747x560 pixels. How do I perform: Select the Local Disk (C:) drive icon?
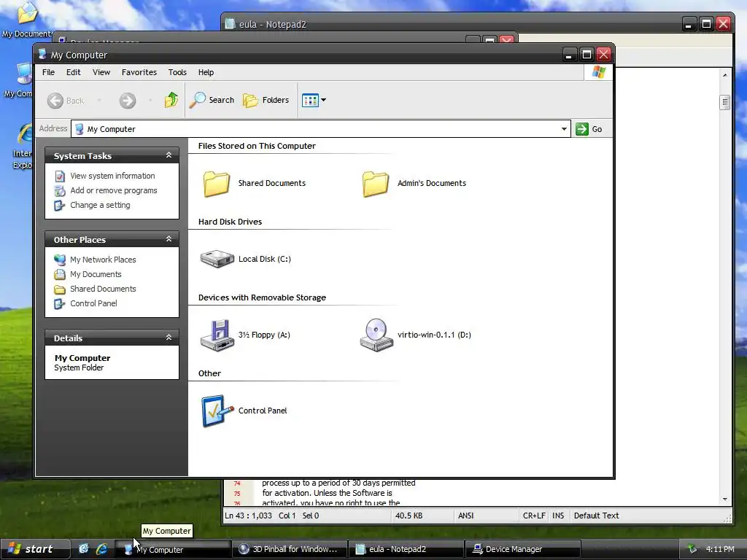click(x=217, y=259)
